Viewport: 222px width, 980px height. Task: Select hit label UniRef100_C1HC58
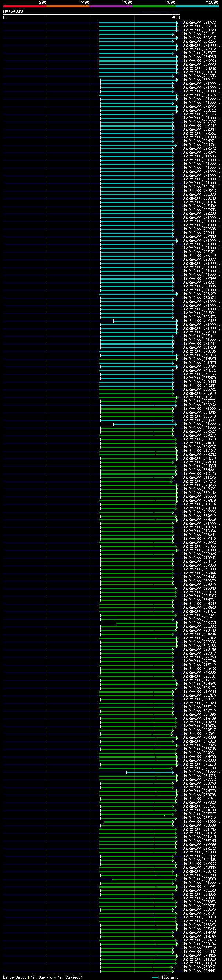coord(199,527)
